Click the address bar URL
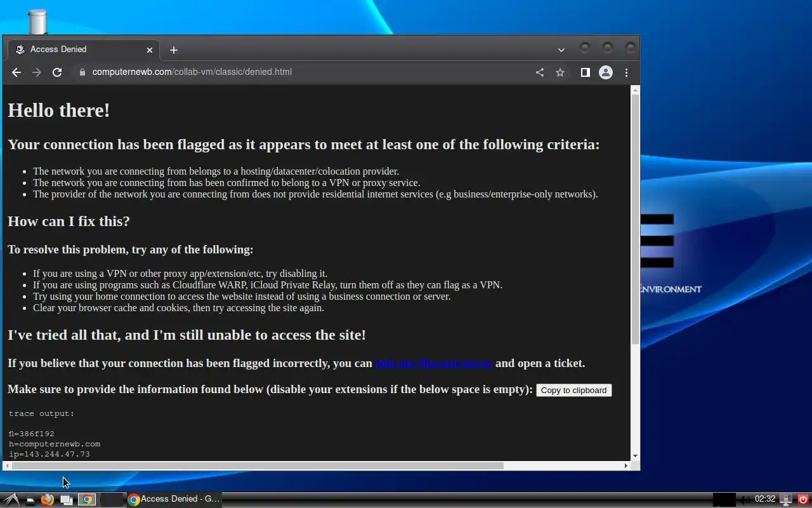The height and width of the screenshot is (508, 812). tap(192, 72)
